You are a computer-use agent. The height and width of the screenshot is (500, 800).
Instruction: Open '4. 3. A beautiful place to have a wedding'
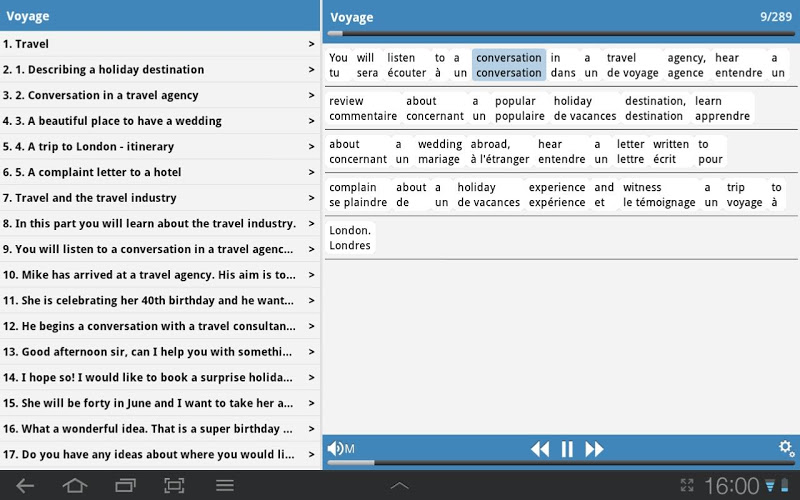coord(160,121)
